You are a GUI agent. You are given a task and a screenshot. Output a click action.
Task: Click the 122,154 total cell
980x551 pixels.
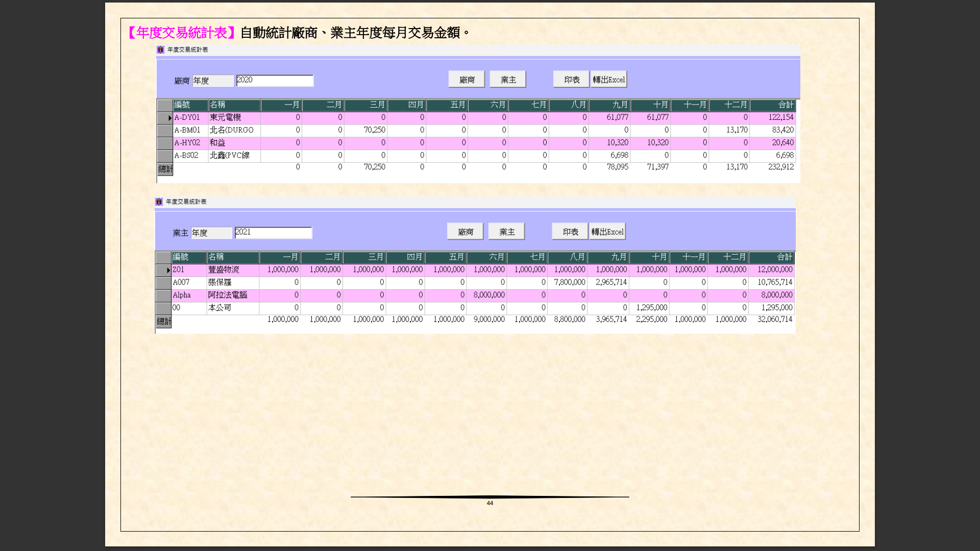point(772,118)
